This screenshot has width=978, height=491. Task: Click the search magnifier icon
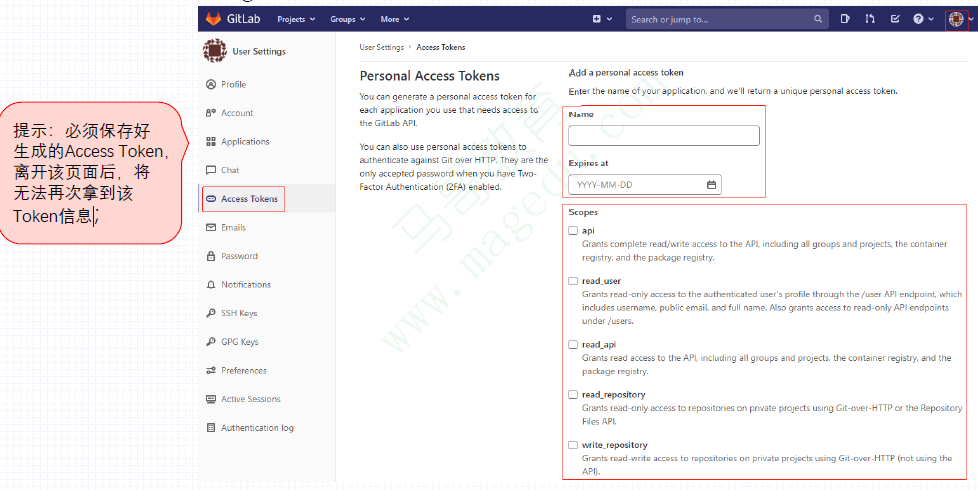pyautogui.click(x=818, y=19)
